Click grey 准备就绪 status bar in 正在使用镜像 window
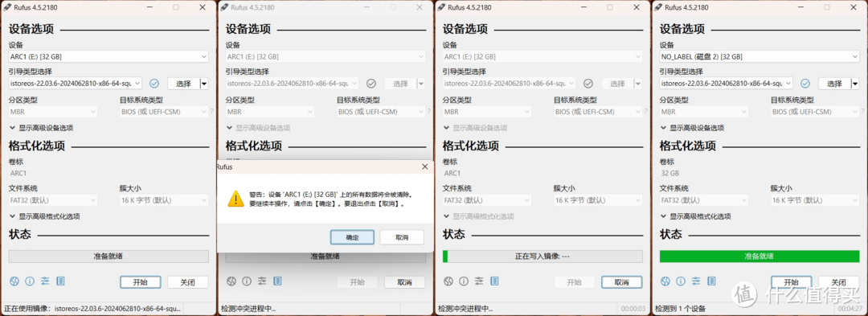 point(108,256)
